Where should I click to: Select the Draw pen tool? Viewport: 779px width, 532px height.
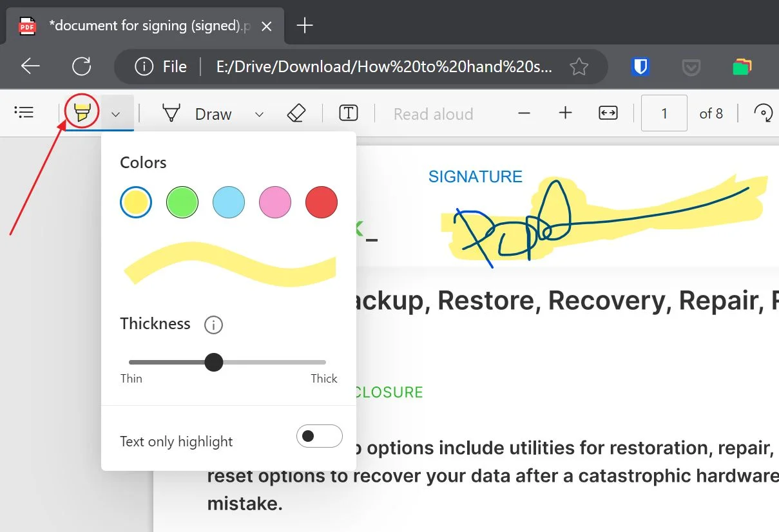pyautogui.click(x=171, y=113)
